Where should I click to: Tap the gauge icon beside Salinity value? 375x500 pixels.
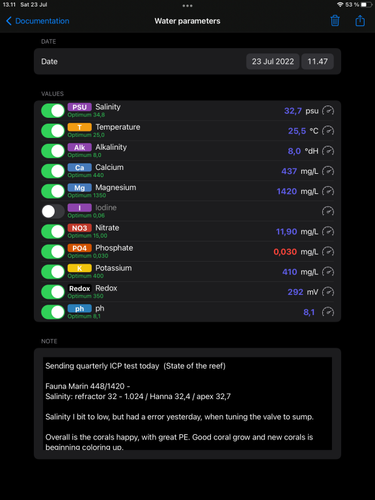(x=328, y=111)
